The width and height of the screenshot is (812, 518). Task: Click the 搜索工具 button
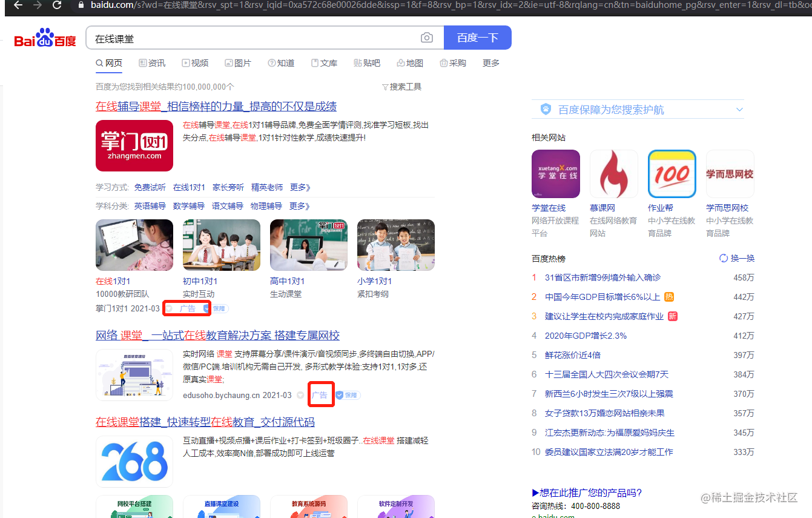402,87
